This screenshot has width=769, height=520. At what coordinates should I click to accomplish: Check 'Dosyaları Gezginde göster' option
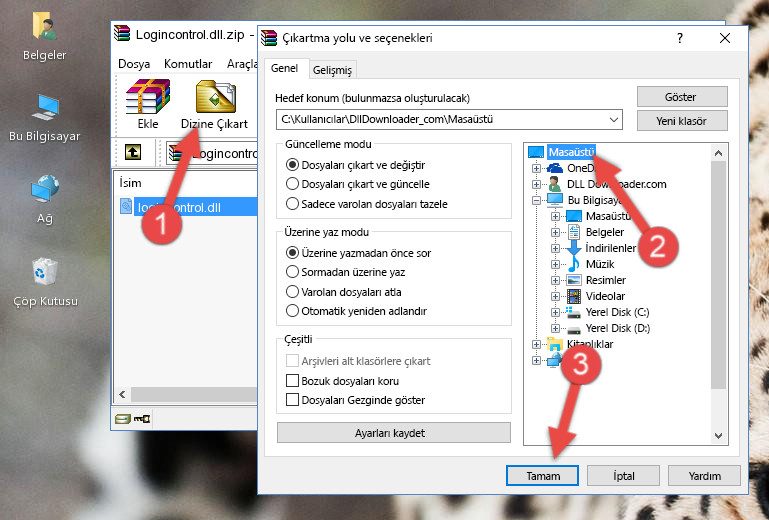293,400
